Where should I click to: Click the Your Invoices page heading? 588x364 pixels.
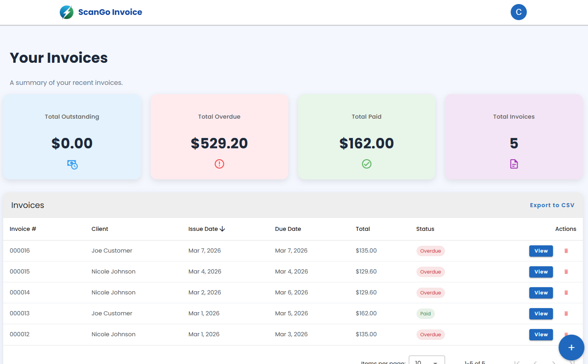click(x=59, y=58)
